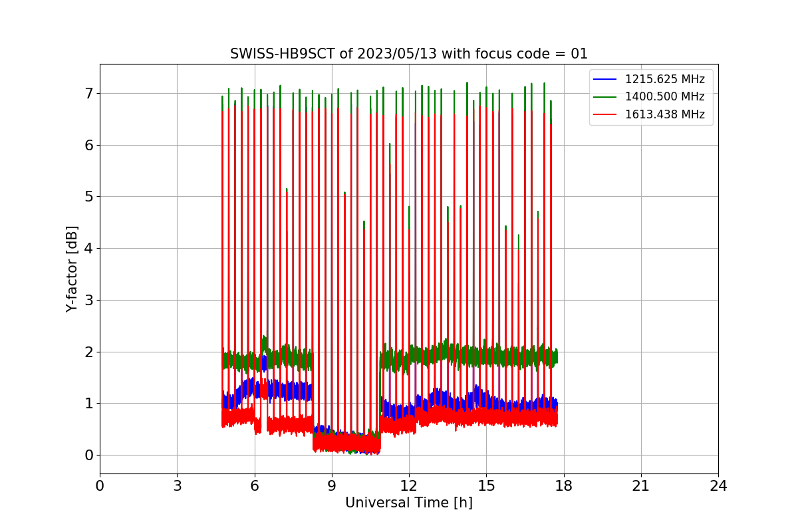Click the Y-factor [dB] axis label

pos(72,269)
